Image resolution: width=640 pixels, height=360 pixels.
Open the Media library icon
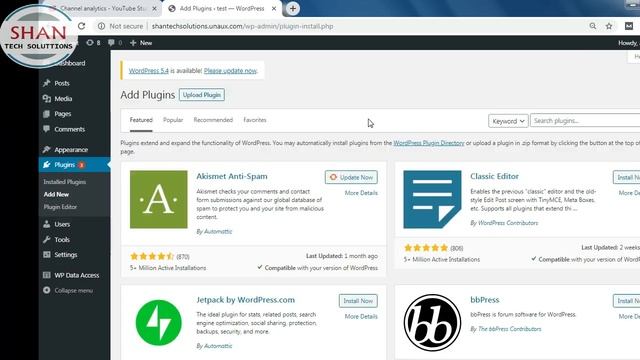47,98
